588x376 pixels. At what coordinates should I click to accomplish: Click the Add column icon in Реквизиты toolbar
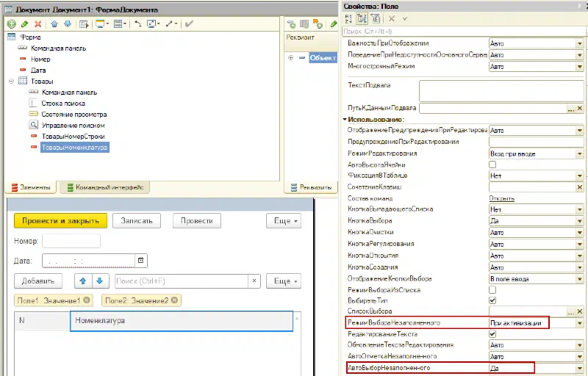click(304, 24)
